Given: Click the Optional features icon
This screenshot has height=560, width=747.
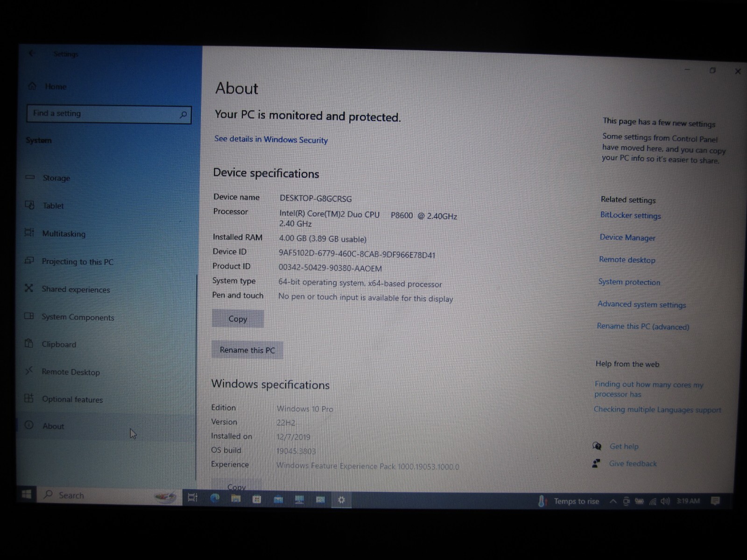Looking at the screenshot, I should click(29, 398).
